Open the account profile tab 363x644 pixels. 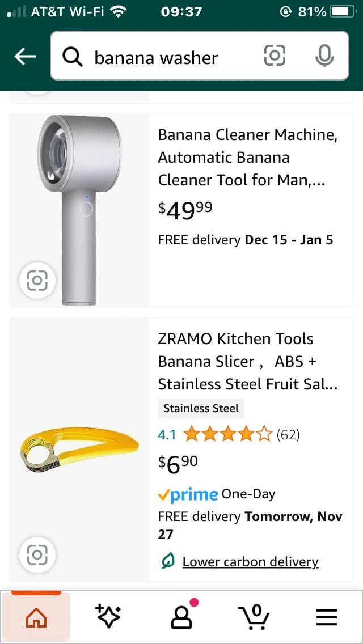click(x=181, y=617)
